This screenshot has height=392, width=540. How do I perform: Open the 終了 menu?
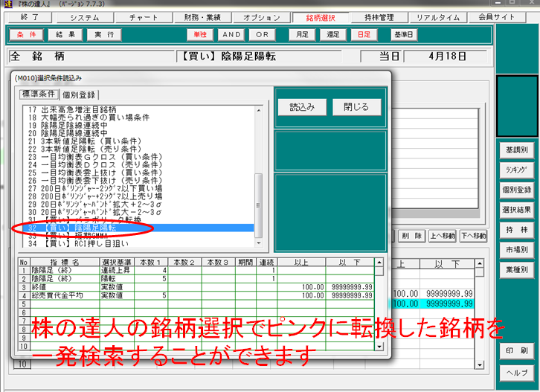(x=30, y=17)
